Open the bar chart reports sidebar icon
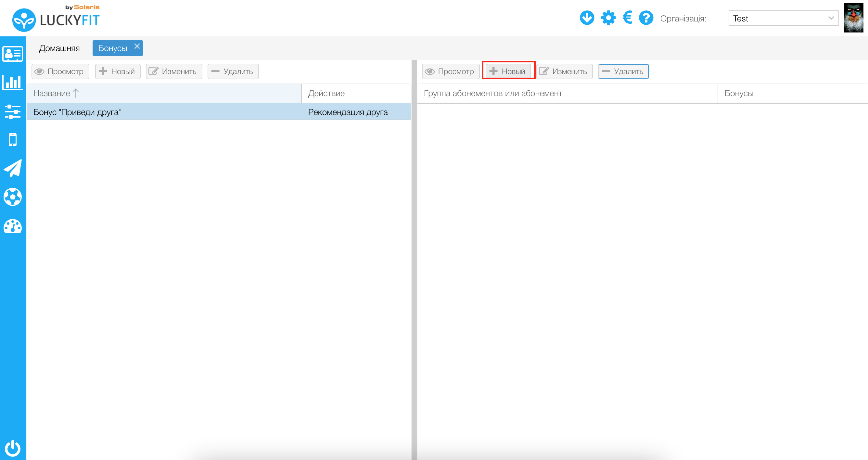868x460 pixels. click(13, 82)
